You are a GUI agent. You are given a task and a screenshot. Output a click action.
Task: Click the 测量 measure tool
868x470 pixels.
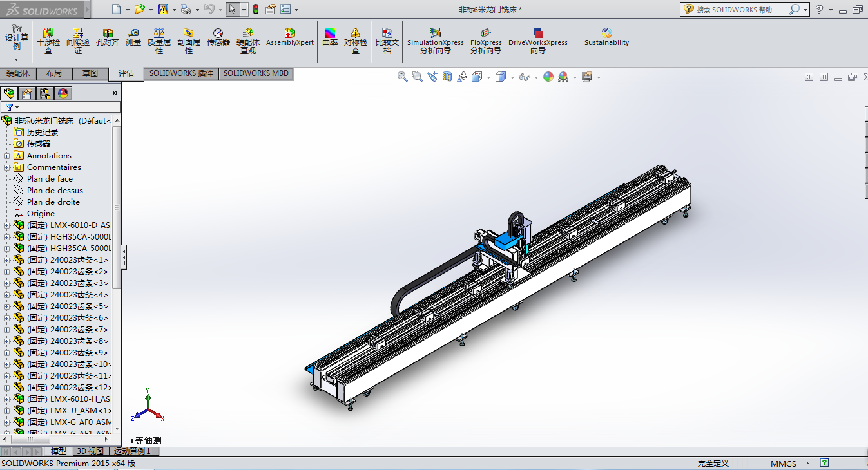[x=133, y=37]
